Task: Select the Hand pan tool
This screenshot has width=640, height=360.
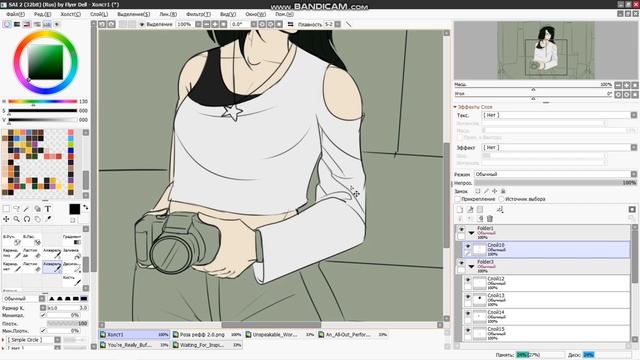Action: (x=38, y=219)
